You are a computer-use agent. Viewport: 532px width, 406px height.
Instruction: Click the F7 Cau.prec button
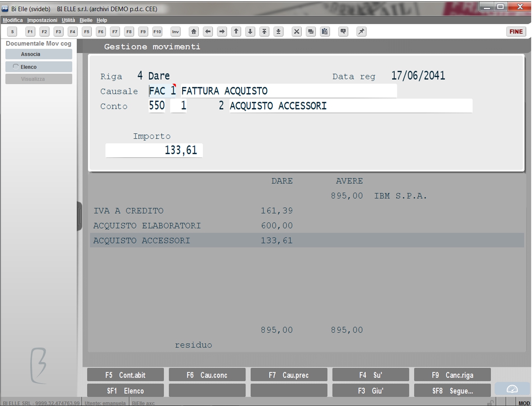pyautogui.click(x=289, y=375)
